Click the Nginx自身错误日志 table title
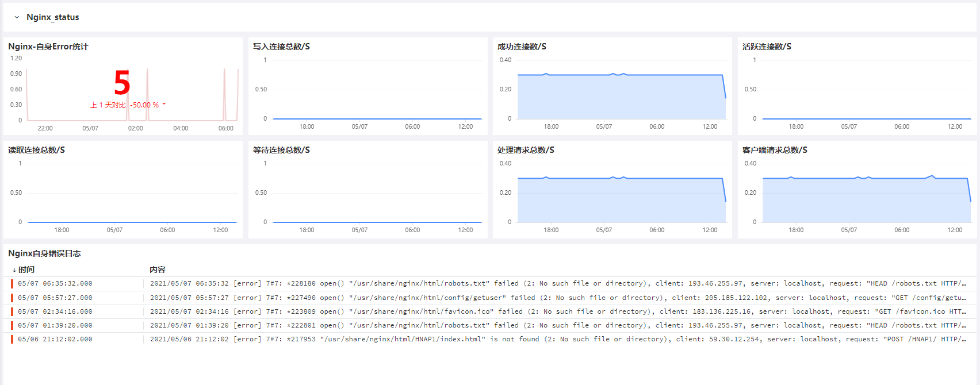980x385 pixels. [x=44, y=253]
